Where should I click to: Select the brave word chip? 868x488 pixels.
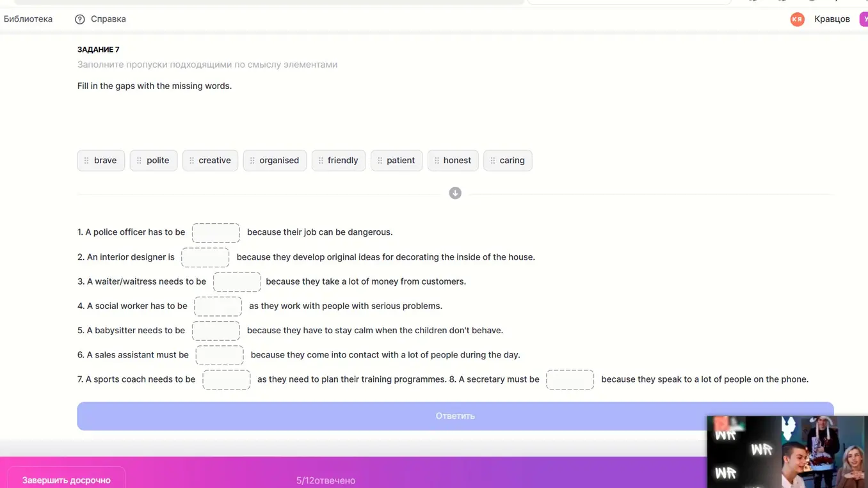pos(101,161)
